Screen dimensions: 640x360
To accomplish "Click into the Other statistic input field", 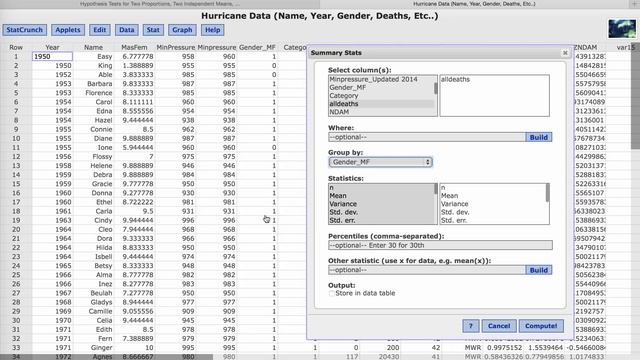I will tap(427, 270).
